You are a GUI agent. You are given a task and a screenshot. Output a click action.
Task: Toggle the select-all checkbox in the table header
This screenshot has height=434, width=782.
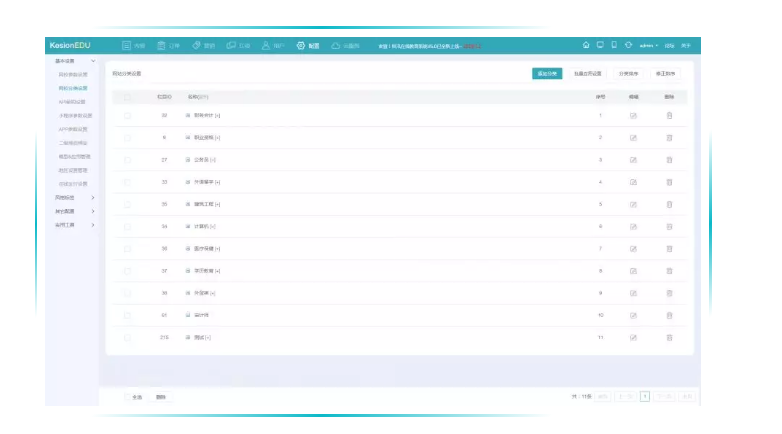127,97
